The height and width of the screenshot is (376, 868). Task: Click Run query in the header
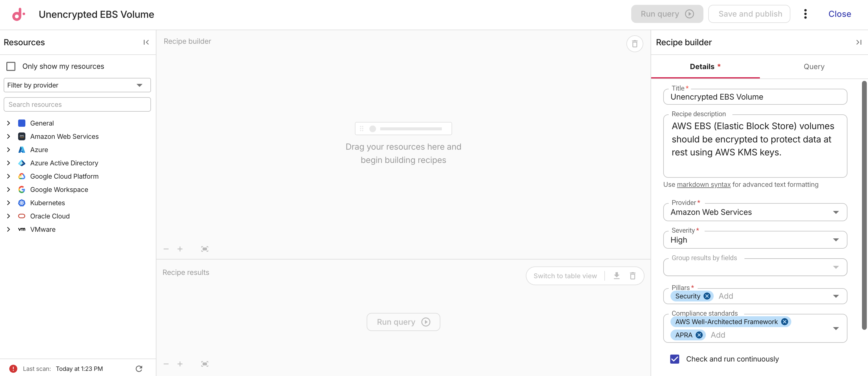click(667, 14)
